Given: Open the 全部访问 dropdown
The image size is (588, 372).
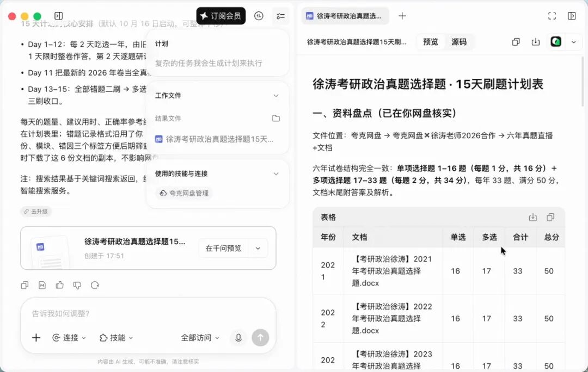Looking at the screenshot, I should coord(200,338).
